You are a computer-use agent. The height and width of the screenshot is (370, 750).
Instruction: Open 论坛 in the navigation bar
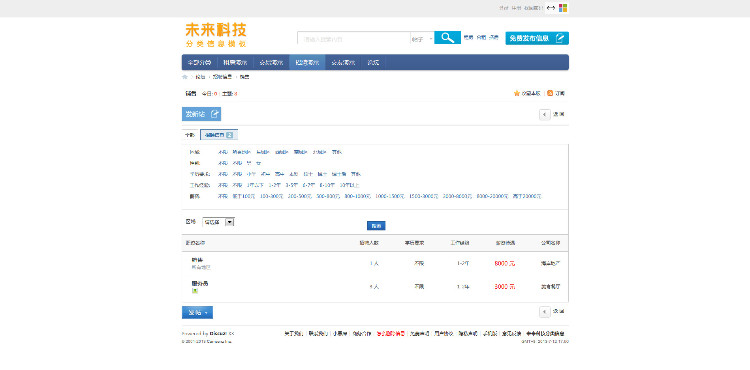click(373, 62)
